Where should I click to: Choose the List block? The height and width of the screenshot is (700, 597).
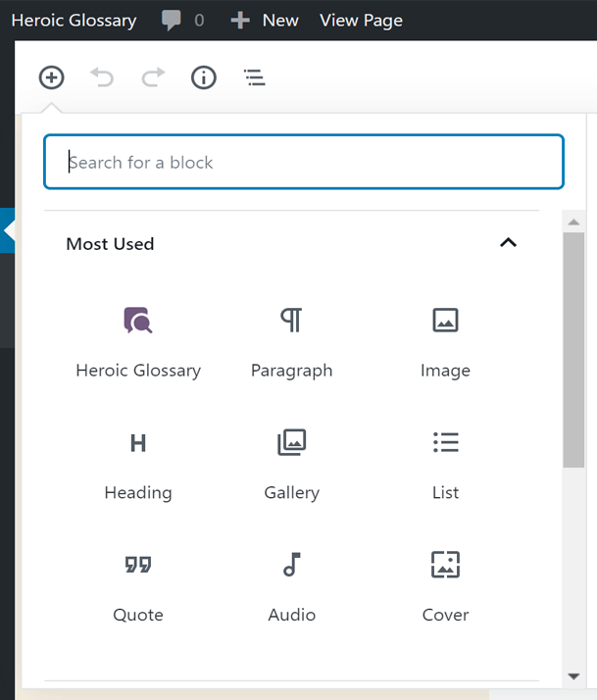click(445, 462)
